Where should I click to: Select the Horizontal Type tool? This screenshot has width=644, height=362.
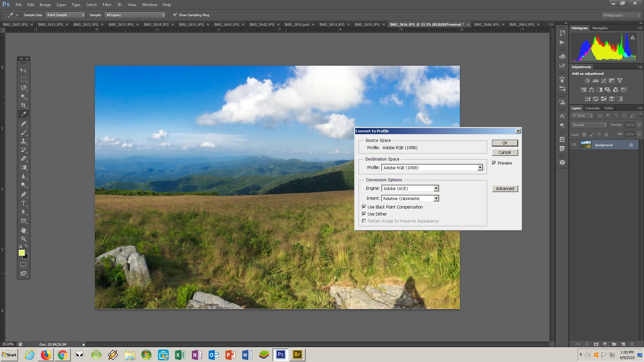click(x=23, y=203)
